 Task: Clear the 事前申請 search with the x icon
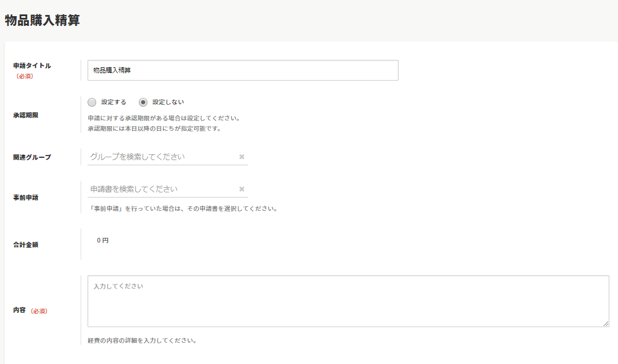(242, 189)
